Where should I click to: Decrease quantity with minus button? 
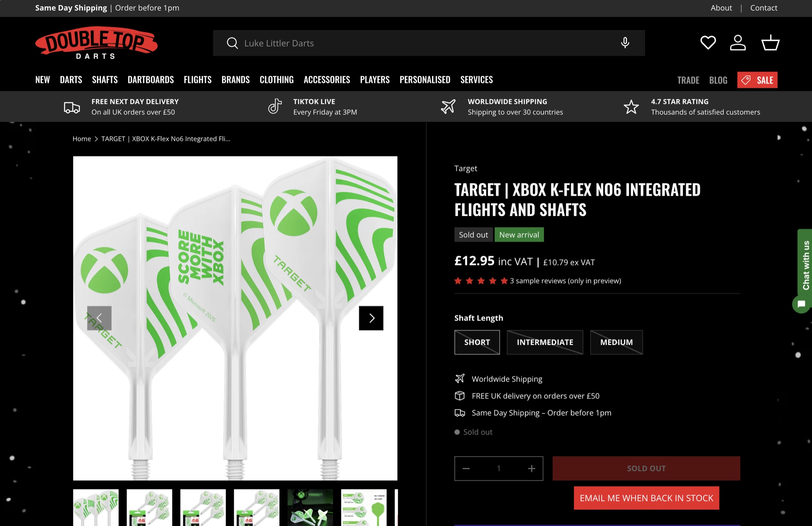pos(466,468)
